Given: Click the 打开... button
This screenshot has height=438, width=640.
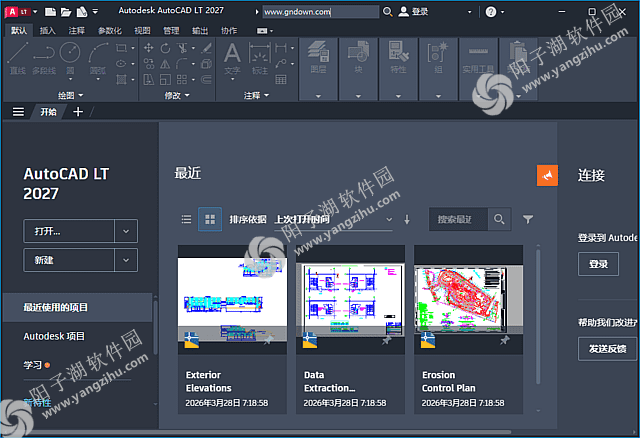Looking at the screenshot, I should click(x=69, y=231).
